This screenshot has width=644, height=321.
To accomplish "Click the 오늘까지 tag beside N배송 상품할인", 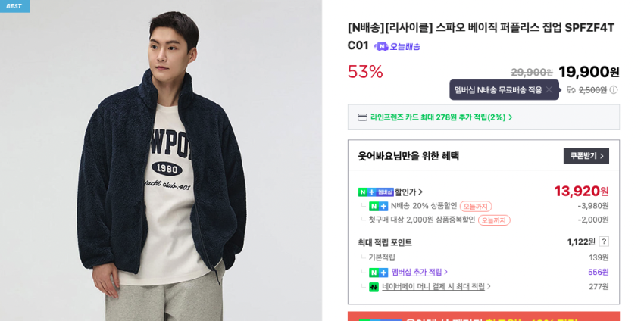I will [476, 206].
